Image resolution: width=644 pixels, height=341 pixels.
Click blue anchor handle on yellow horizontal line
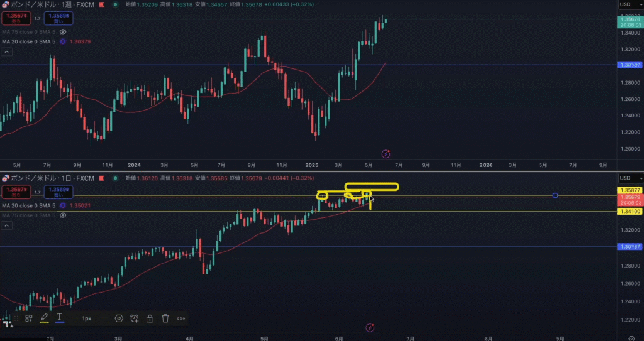point(555,195)
